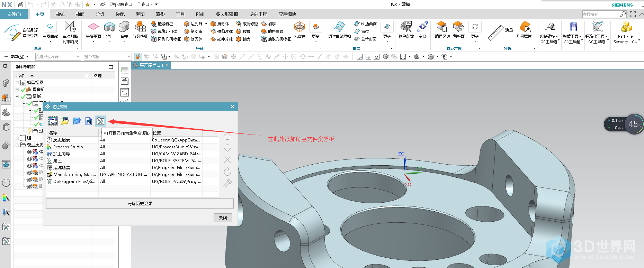Click the 拉伸 (Extrude) tool icon
The image size is (644, 268).
coord(109,27)
